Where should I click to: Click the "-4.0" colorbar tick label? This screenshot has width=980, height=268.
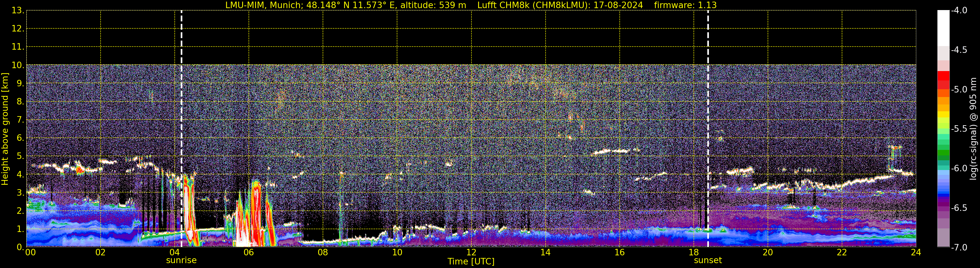coord(959,11)
